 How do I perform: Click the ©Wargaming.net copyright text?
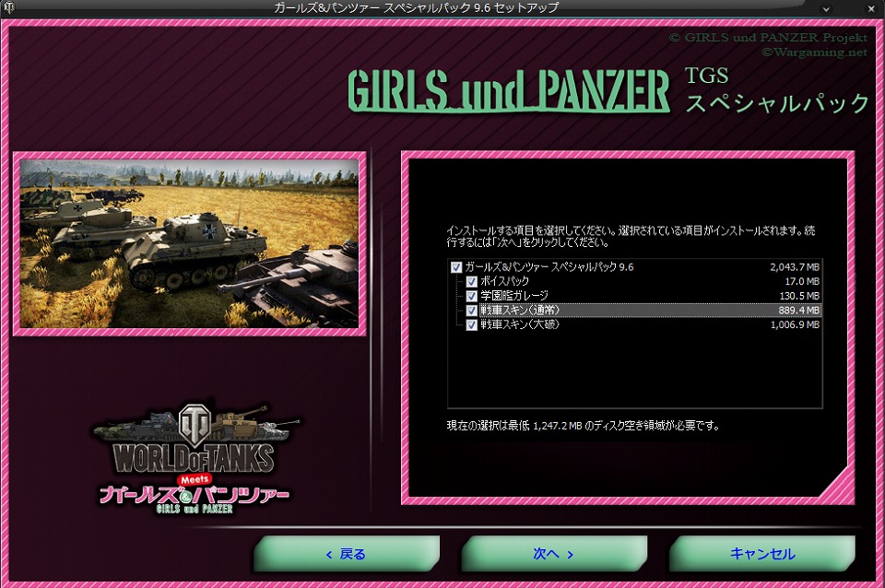click(816, 51)
